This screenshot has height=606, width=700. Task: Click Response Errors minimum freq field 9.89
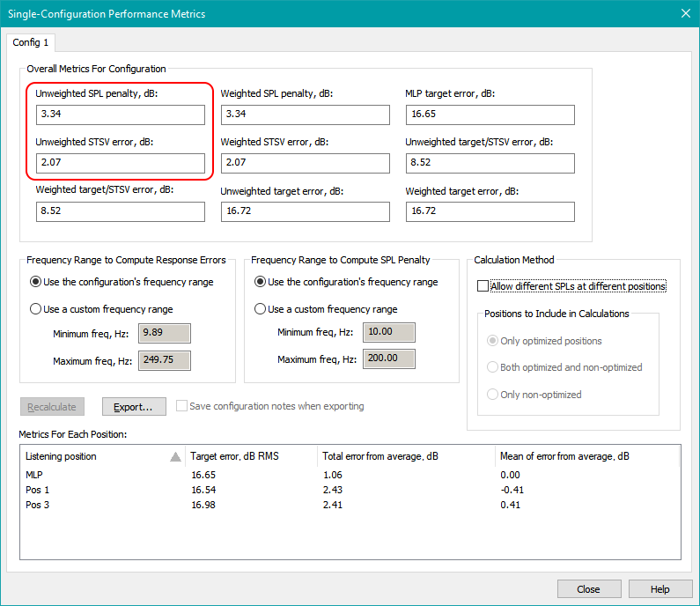[165, 333]
